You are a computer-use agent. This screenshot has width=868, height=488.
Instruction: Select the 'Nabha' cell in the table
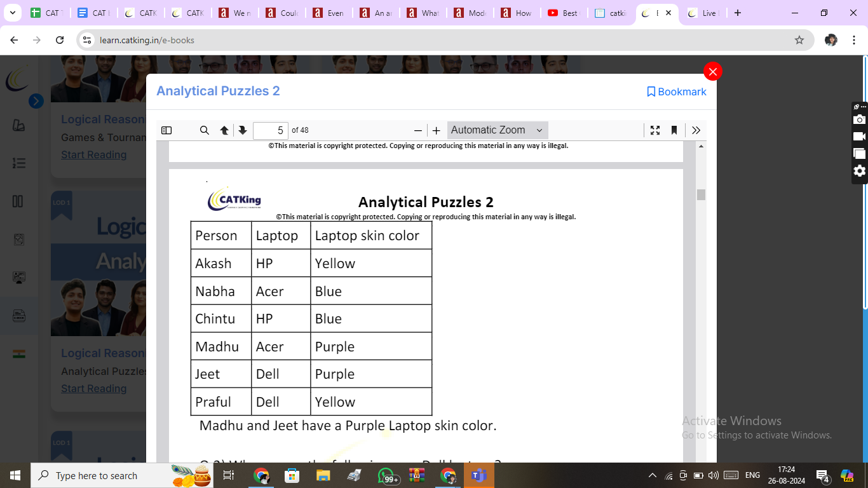coord(221,291)
